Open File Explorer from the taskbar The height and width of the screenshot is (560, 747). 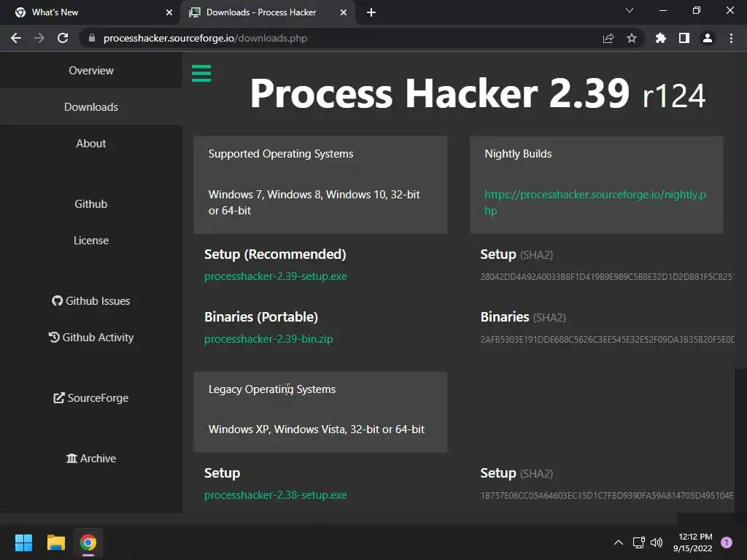click(x=55, y=542)
